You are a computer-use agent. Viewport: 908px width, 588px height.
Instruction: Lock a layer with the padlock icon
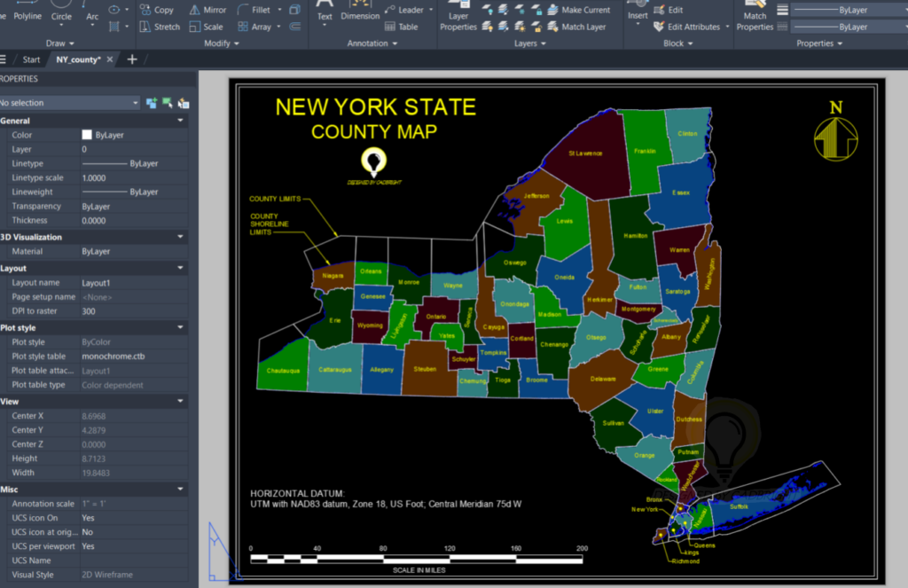[538, 12]
